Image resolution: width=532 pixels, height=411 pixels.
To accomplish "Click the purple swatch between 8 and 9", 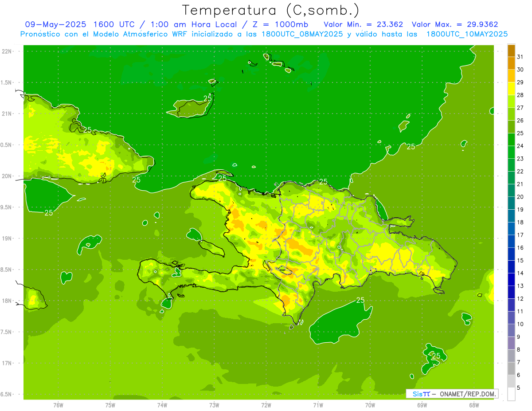I will point(511,343).
